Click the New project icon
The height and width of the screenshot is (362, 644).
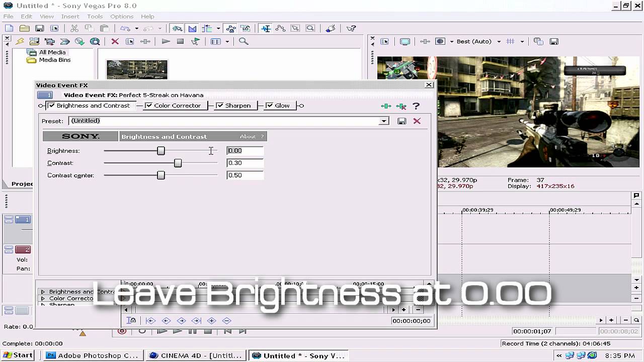click(9, 29)
